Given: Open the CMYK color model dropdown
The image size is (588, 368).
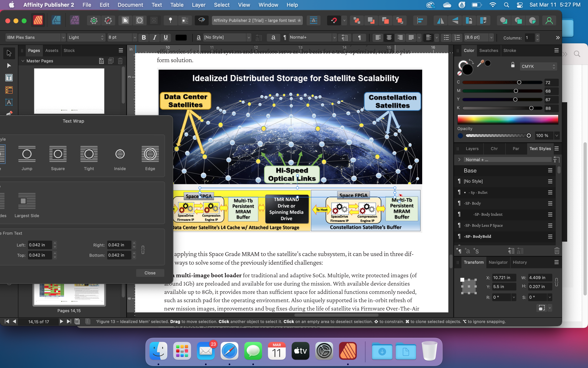Looking at the screenshot, I should [538, 66].
